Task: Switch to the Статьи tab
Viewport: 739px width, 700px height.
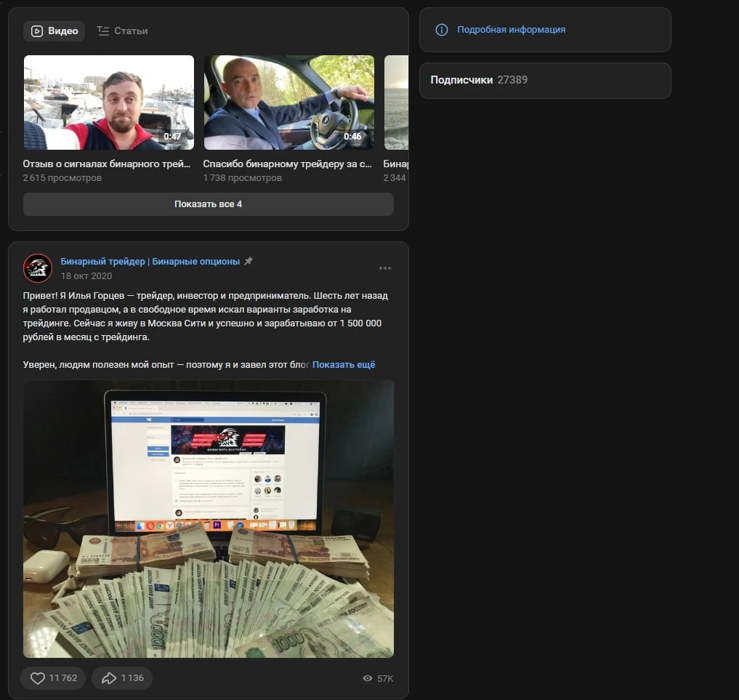Action: point(122,31)
